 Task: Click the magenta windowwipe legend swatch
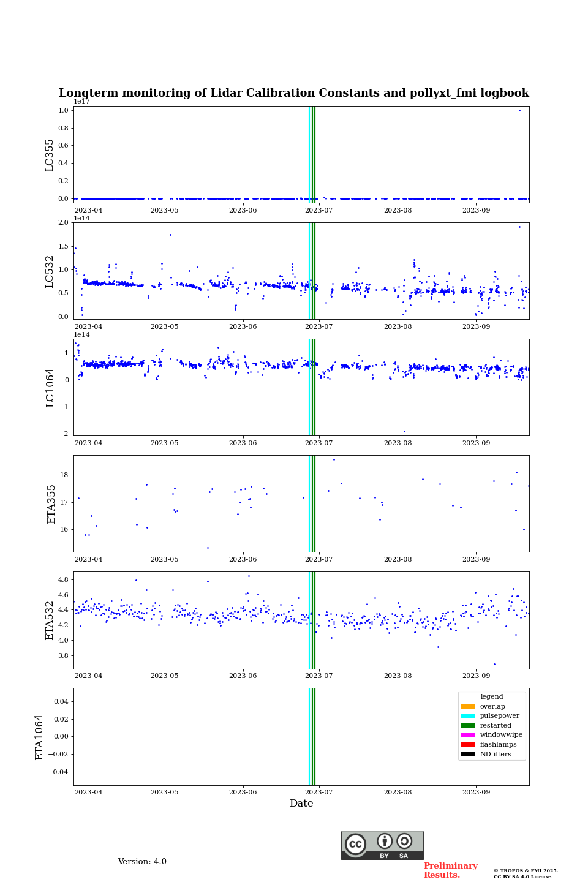[468, 735]
